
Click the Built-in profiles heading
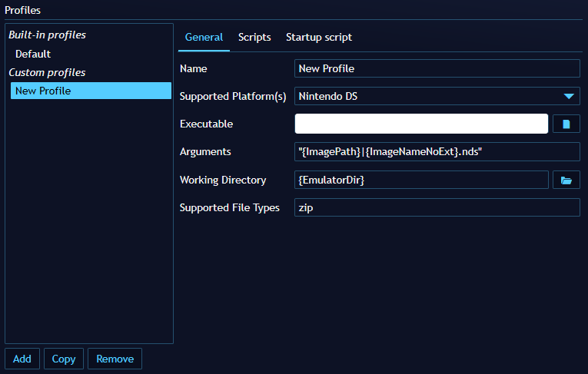(47, 35)
